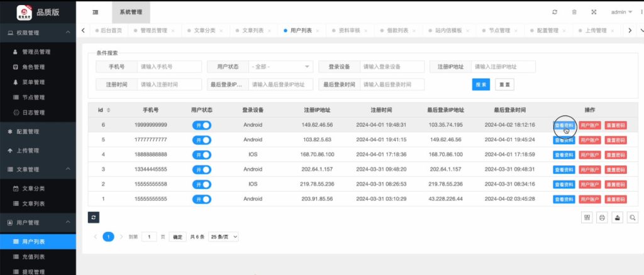Open 充值列表 in the sidebar

(x=38, y=257)
